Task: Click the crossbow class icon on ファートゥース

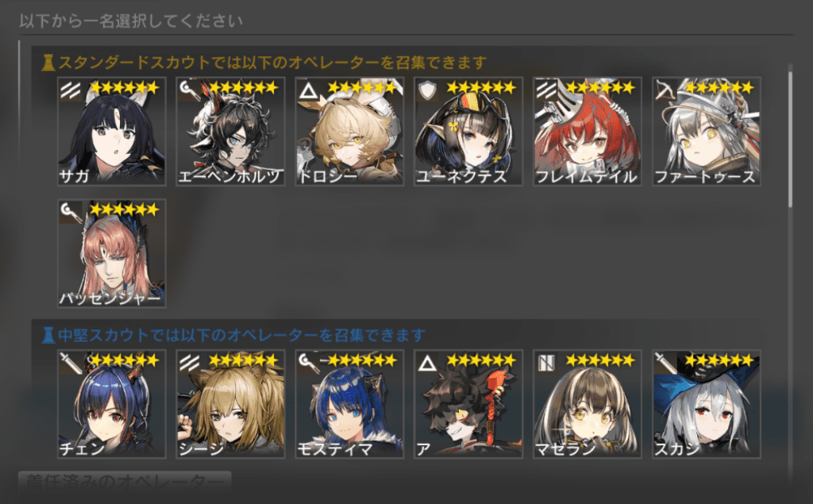Action: coord(666,90)
